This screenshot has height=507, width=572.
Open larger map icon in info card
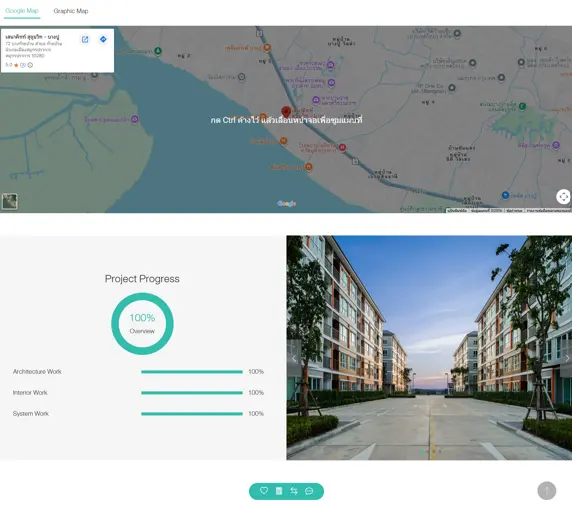[x=85, y=39]
